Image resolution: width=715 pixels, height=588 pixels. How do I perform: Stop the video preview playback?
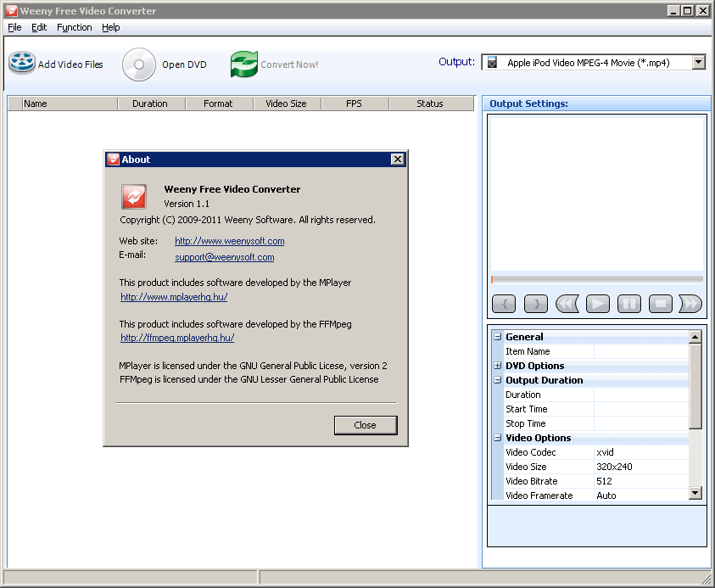point(660,303)
